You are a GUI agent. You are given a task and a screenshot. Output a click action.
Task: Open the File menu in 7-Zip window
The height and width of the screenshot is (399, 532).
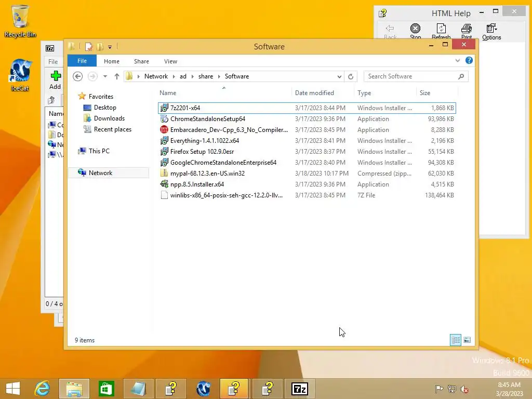53,61
